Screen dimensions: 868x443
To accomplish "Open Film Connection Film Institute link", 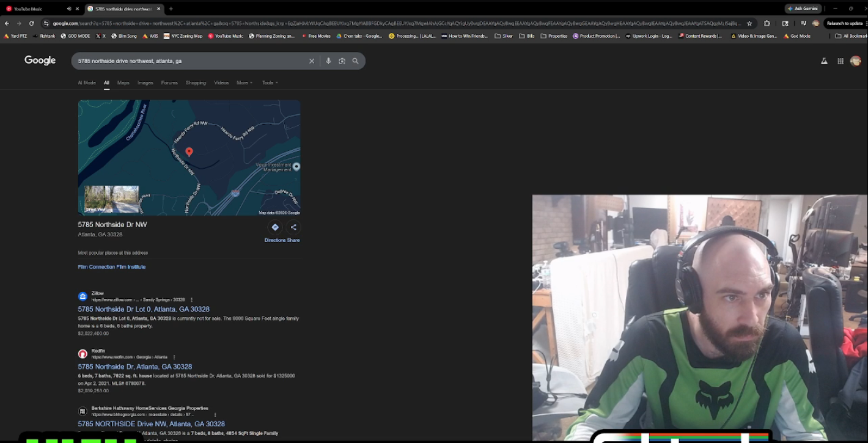I will (x=112, y=267).
